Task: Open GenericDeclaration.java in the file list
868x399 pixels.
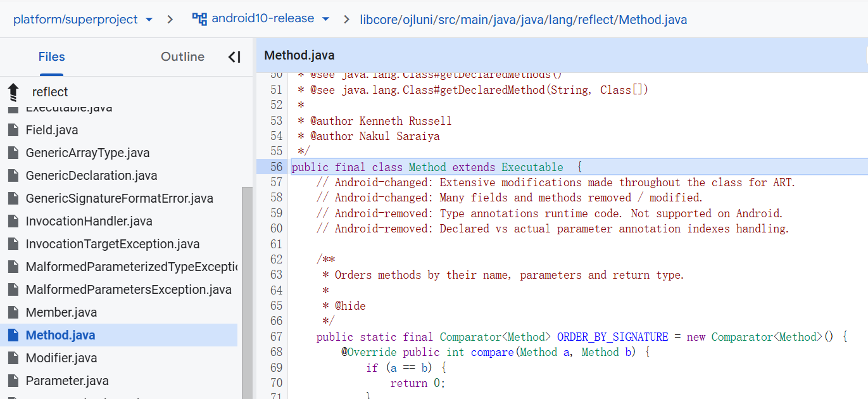Action: [x=91, y=175]
